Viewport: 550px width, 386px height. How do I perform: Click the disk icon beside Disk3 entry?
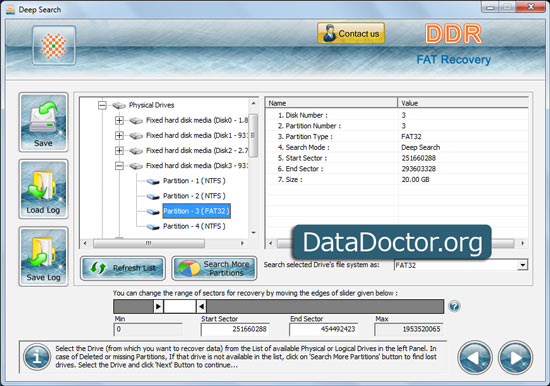pos(136,166)
